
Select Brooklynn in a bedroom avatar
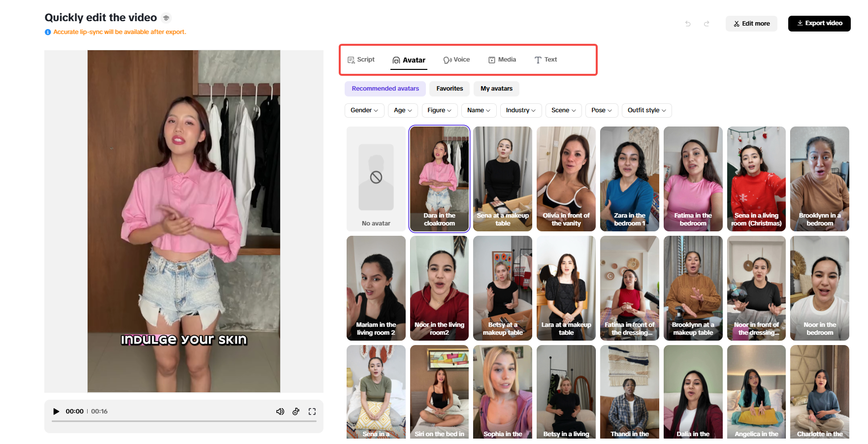click(820, 179)
